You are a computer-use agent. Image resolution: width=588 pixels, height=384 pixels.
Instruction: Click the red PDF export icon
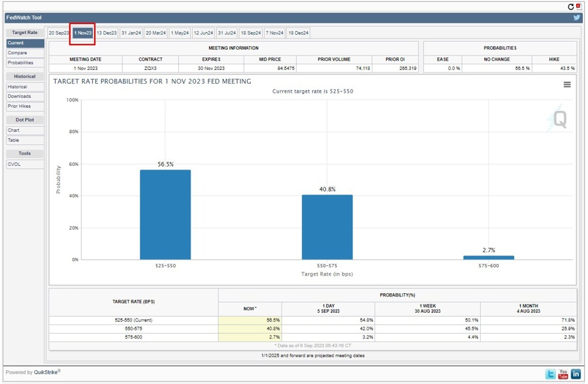point(578,7)
